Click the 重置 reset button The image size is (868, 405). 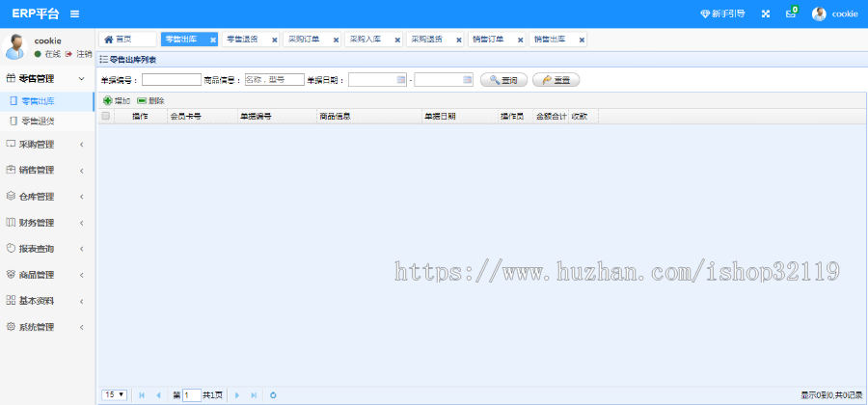tap(556, 80)
